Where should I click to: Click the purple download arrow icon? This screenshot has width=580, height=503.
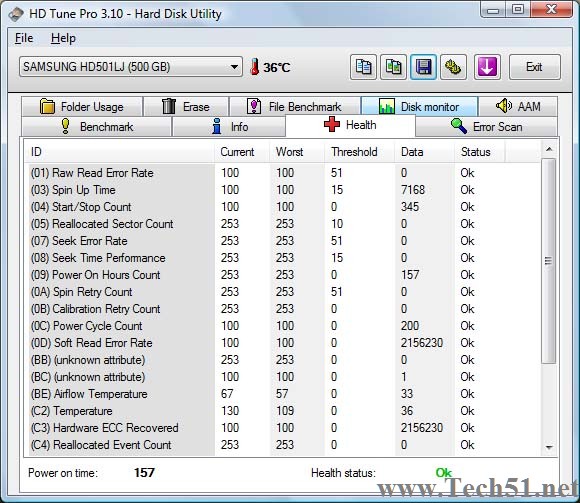(x=487, y=67)
